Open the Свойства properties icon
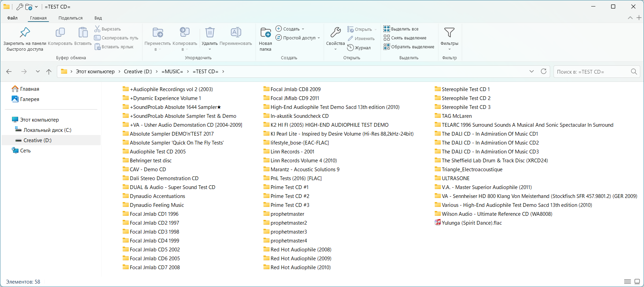 tap(335, 33)
